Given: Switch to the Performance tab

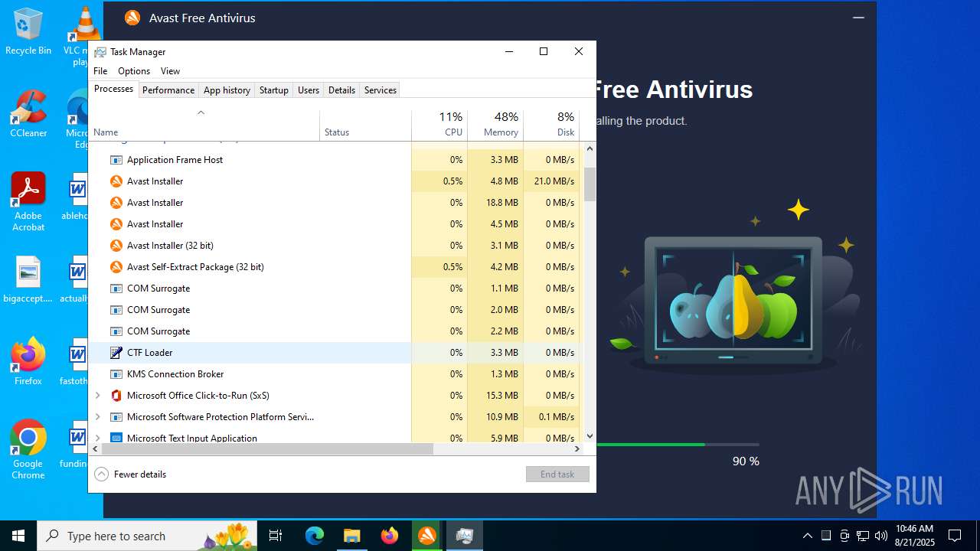Looking at the screenshot, I should [x=168, y=90].
